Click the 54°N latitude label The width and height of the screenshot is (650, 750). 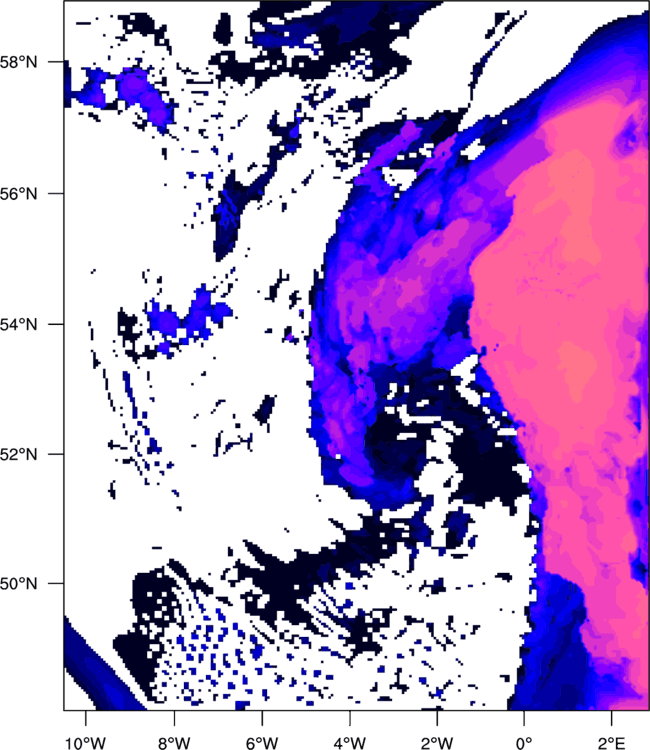coord(18,324)
